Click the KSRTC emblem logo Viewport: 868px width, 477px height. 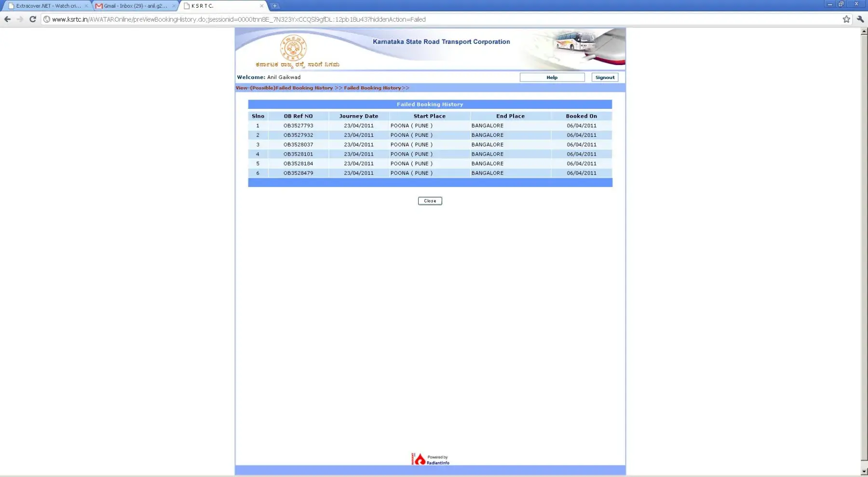[x=293, y=48]
